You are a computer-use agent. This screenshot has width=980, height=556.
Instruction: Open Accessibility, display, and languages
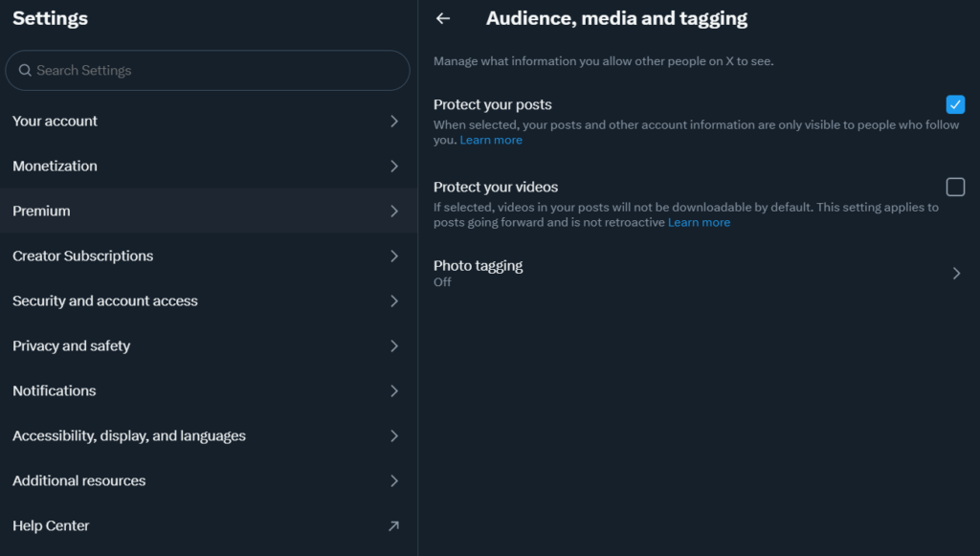pyautogui.click(x=209, y=436)
